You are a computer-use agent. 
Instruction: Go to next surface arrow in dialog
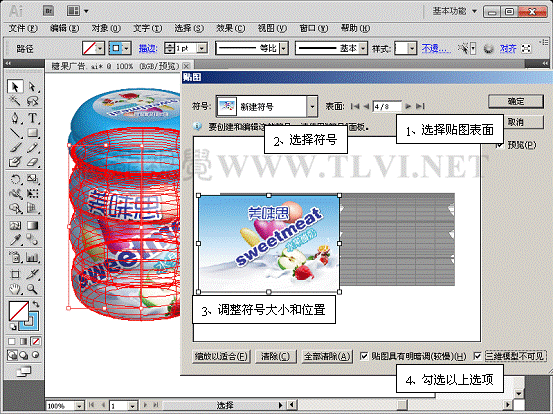coord(408,106)
